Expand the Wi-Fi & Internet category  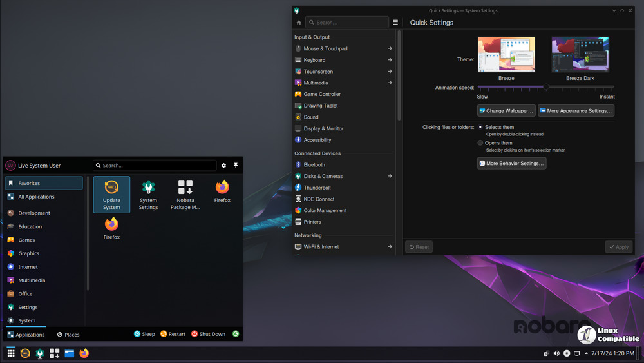[x=390, y=247]
